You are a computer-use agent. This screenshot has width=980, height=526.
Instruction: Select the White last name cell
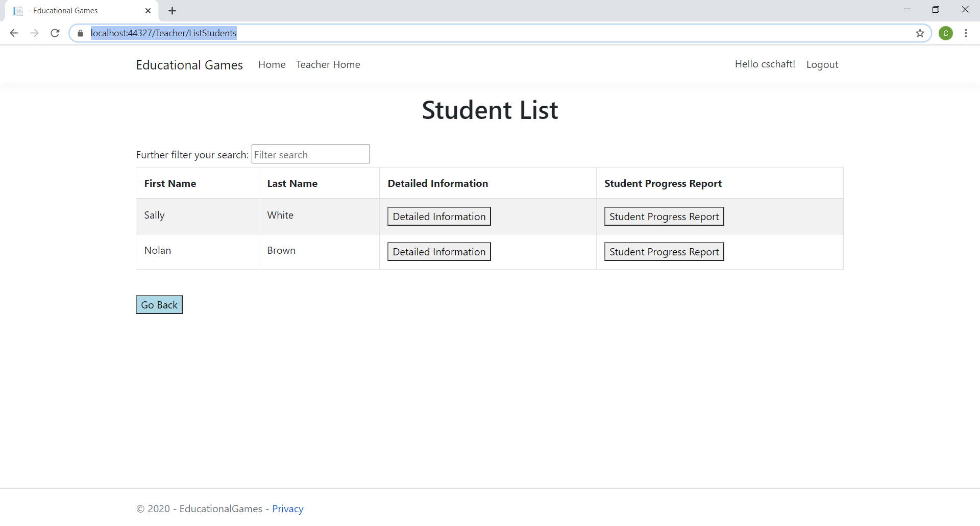click(319, 216)
